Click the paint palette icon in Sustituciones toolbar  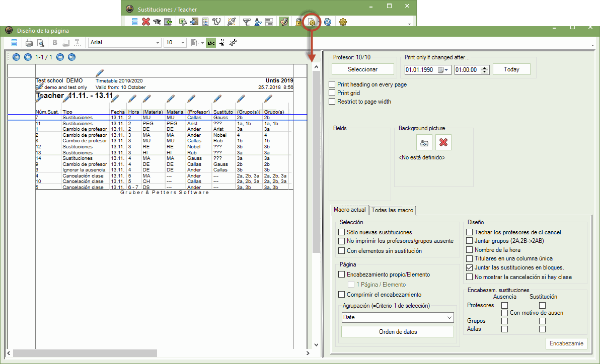tap(283, 22)
